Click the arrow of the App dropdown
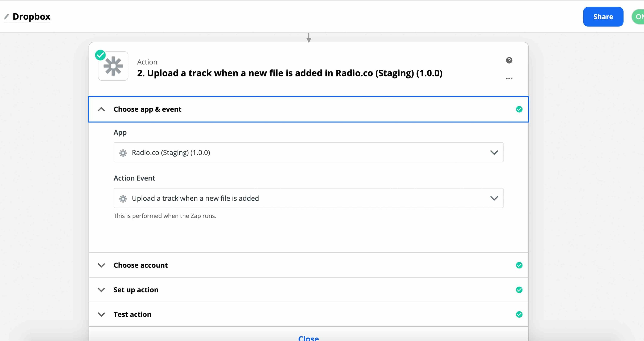 [494, 152]
